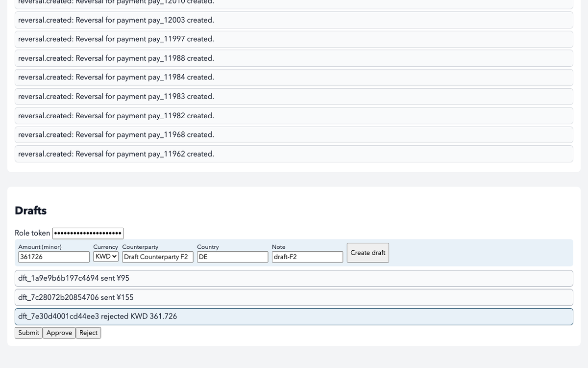Select the reversal event for pay_11983
The height and width of the screenshot is (368, 588).
[294, 97]
